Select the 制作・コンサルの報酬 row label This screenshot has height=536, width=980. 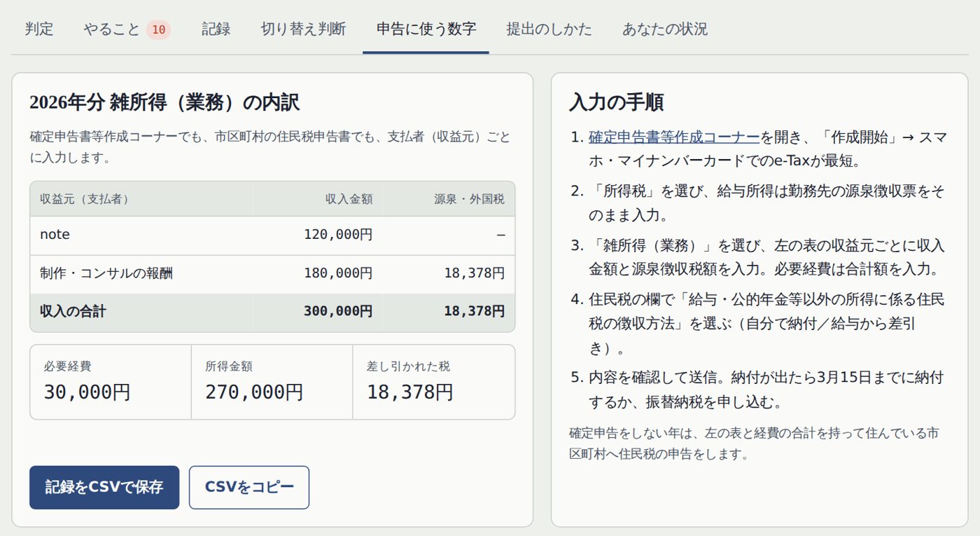coord(106,273)
